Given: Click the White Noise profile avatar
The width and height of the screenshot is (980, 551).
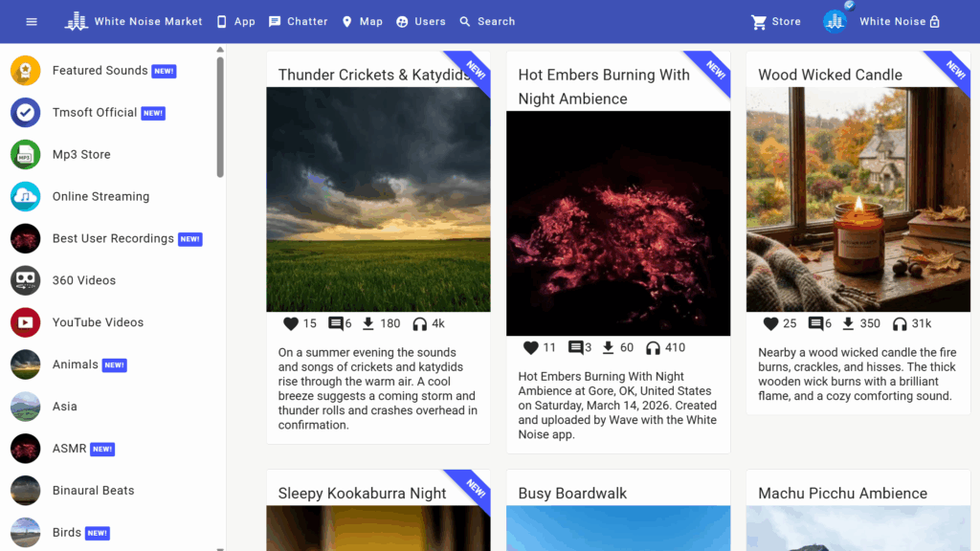Looking at the screenshot, I should 835,21.
